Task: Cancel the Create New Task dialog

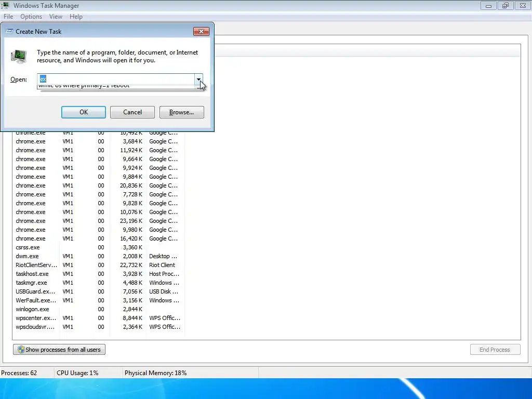Action: click(132, 112)
